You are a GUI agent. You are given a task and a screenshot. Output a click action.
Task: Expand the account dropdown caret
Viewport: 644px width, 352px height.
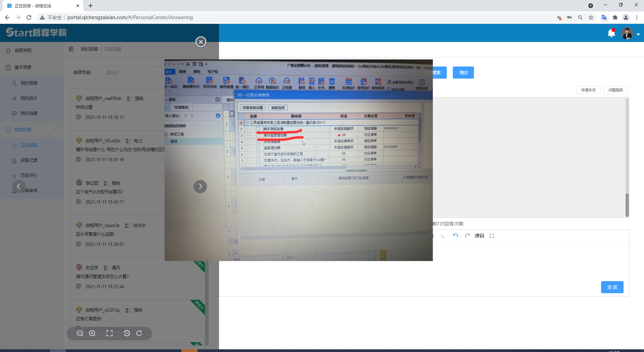638,34
